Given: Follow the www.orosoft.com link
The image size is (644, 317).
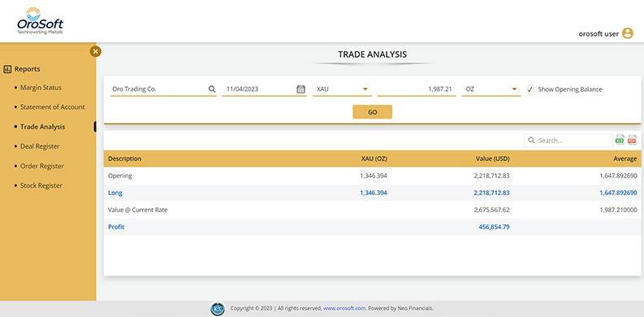Looking at the screenshot, I should click(344, 308).
